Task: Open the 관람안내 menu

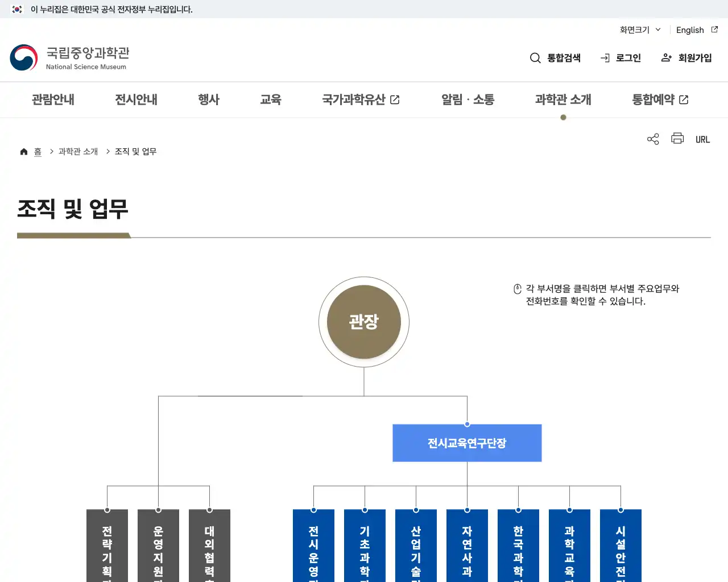Action: [52, 99]
